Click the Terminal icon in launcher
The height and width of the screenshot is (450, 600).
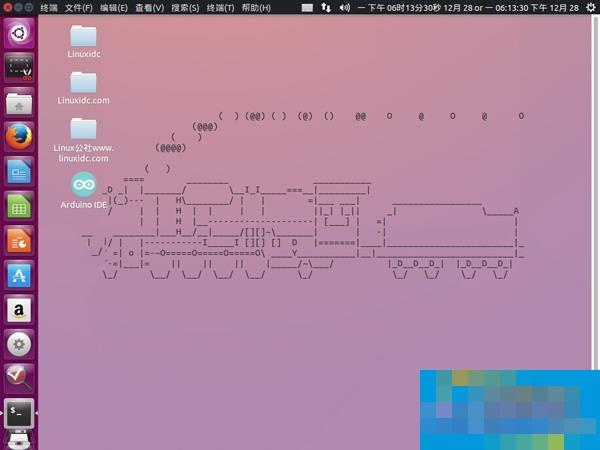19,410
